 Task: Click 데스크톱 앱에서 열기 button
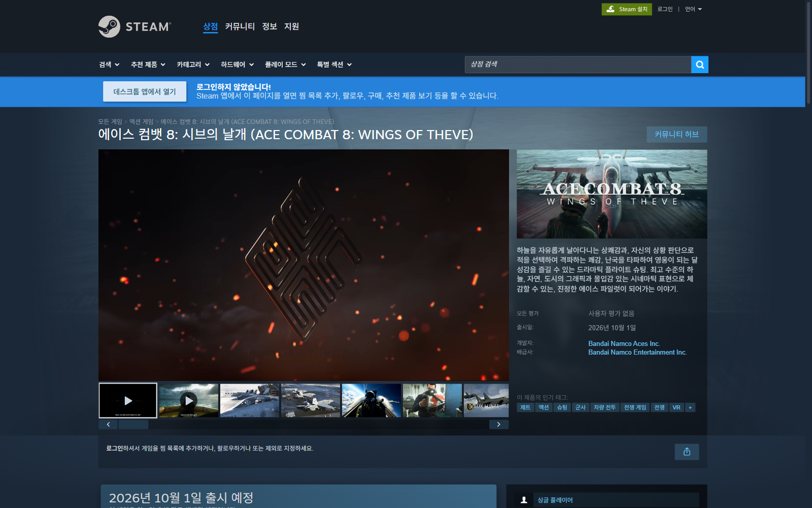[145, 92]
